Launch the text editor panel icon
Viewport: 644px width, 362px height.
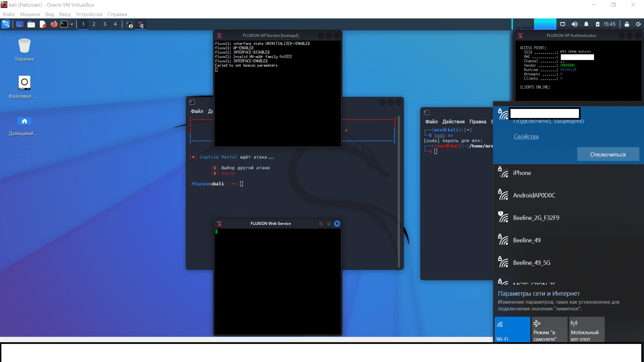[42, 24]
